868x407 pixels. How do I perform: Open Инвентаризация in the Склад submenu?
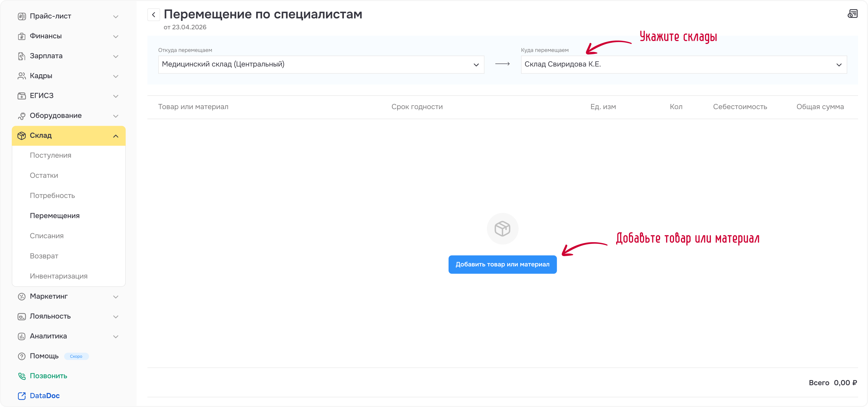[x=59, y=276]
